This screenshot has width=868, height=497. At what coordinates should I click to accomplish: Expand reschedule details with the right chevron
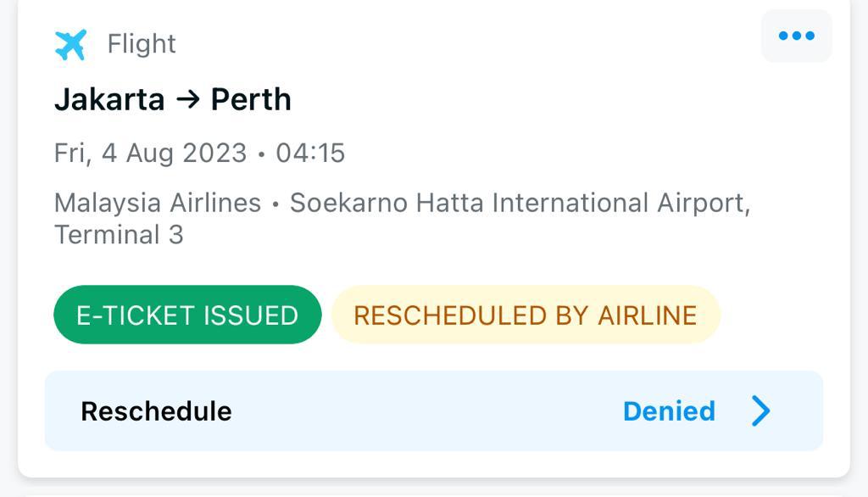point(760,411)
